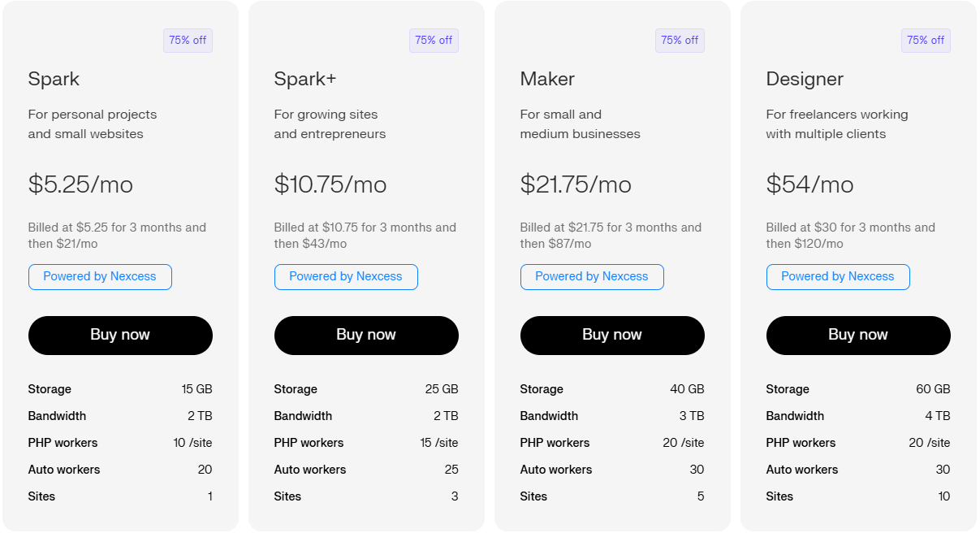Viewport: 980px width, 533px height.
Task: Click the $54/mo price text
Action: click(x=809, y=184)
